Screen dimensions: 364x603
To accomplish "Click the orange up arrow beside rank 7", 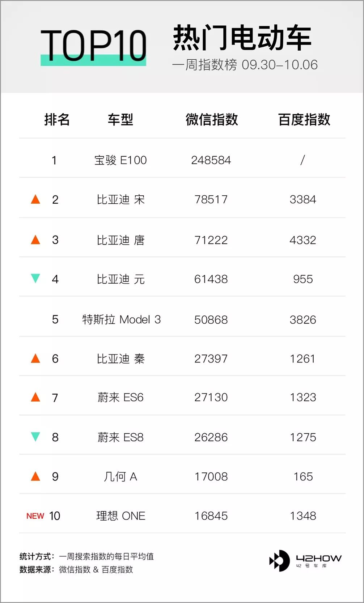I will pyautogui.click(x=35, y=397).
